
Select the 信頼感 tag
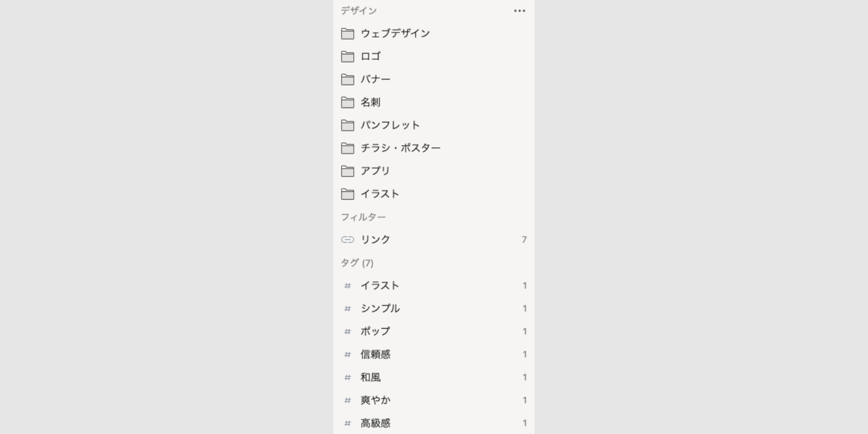click(434, 355)
